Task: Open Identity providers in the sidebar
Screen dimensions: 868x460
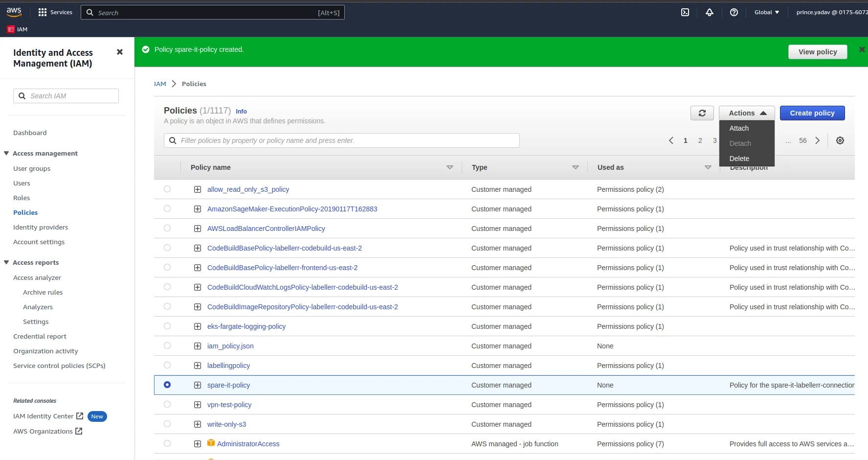Action: tap(41, 227)
